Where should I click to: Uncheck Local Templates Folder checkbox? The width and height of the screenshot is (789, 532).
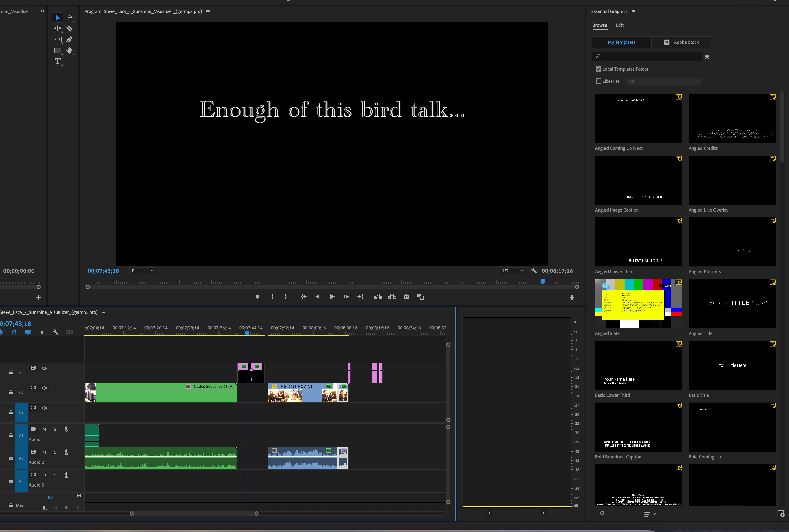pos(598,69)
